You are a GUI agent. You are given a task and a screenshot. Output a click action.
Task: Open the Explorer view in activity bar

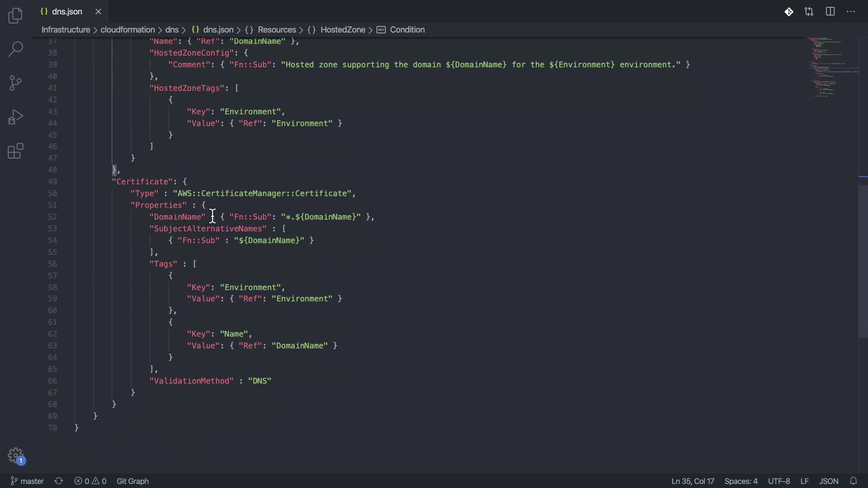point(15,16)
